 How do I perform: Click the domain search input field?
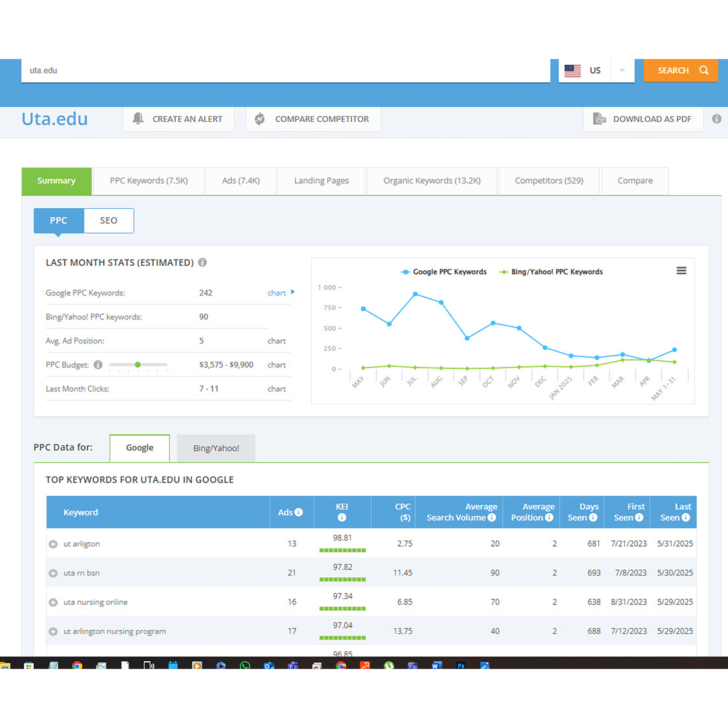tap(286, 70)
